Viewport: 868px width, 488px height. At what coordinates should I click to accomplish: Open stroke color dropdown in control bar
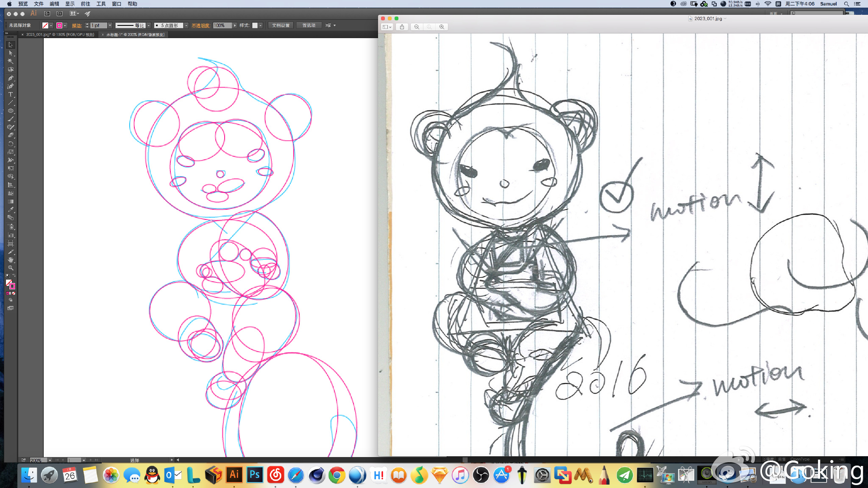click(65, 25)
